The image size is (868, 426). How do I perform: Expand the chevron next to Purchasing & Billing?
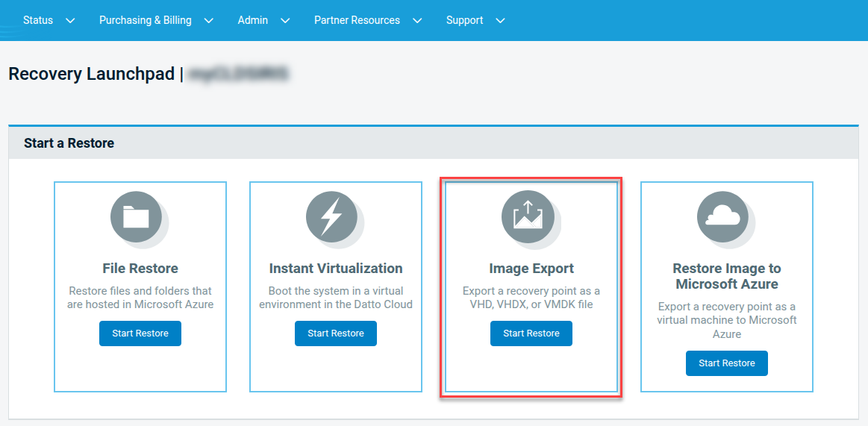pos(209,20)
